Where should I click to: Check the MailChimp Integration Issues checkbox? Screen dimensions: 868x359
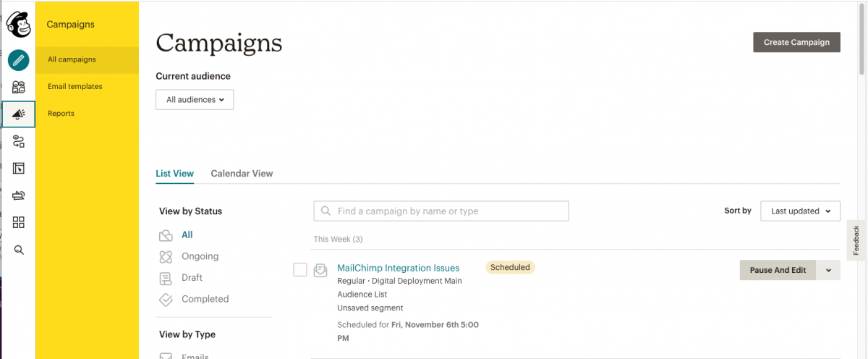pyautogui.click(x=300, y=269)
